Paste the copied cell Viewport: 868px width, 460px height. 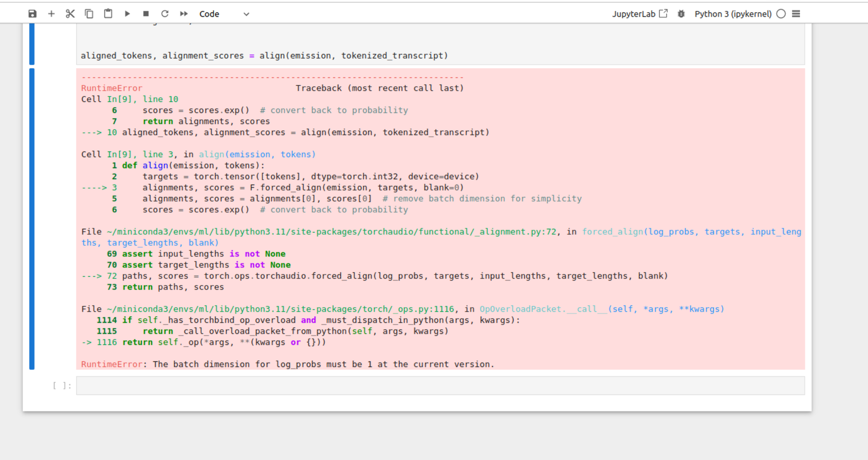108,14
